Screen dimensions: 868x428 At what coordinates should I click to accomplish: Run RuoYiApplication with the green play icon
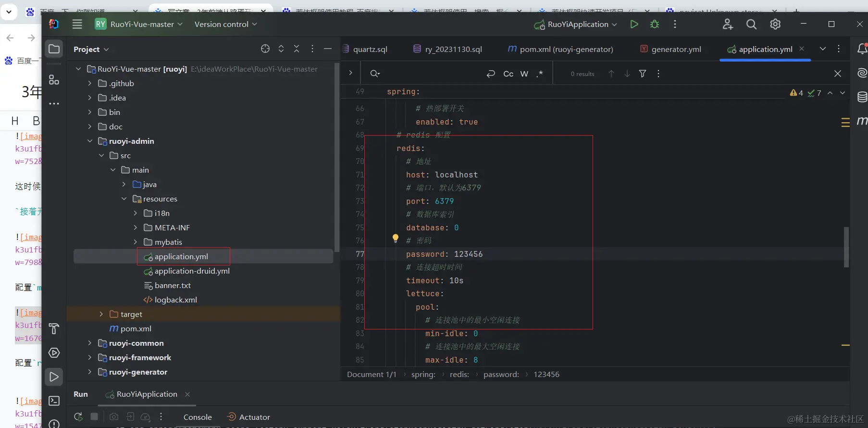[x=634, y=24]
